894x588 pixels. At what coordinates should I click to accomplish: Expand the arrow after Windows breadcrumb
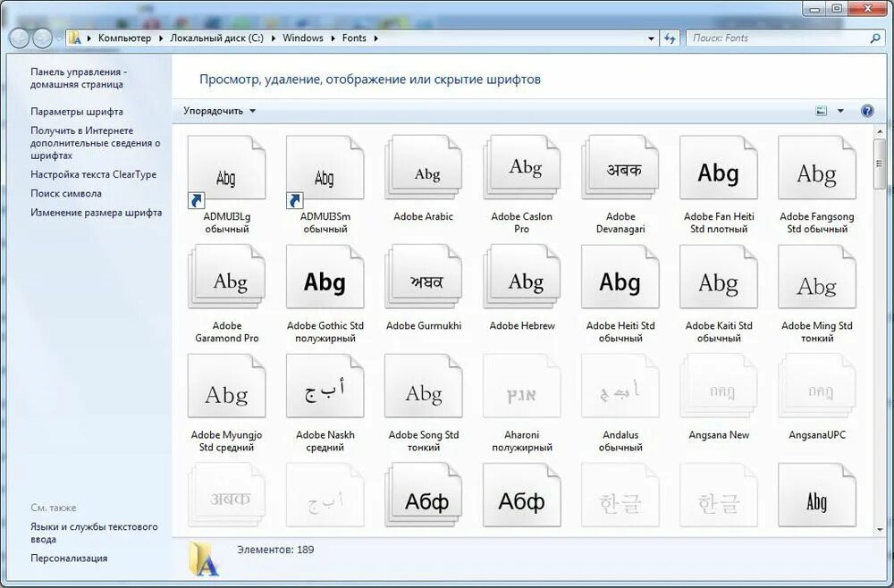333,38
